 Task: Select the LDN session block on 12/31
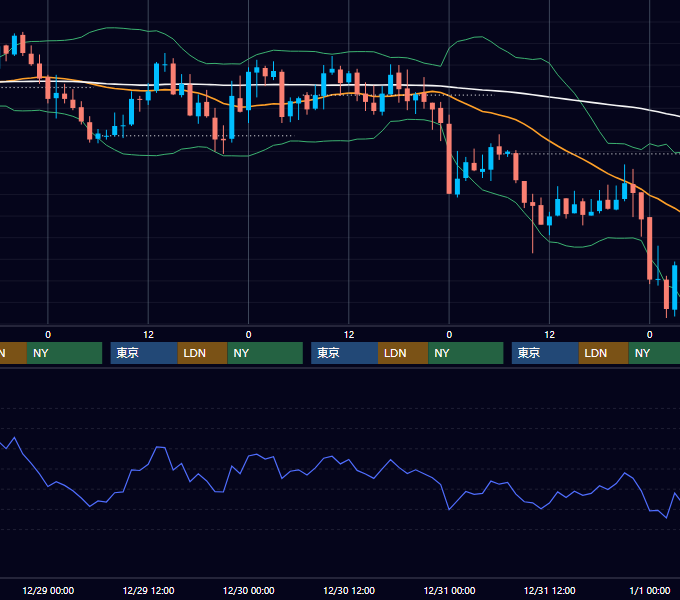point(604,353)
